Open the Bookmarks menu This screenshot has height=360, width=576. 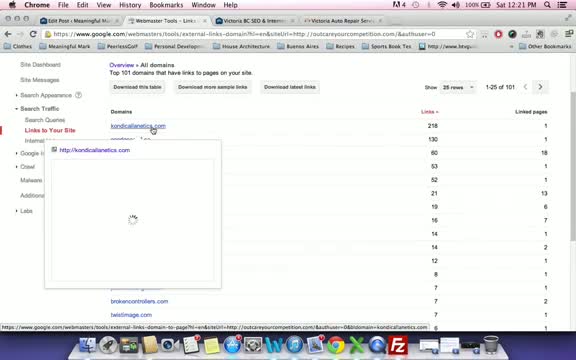tap(166, 5)
